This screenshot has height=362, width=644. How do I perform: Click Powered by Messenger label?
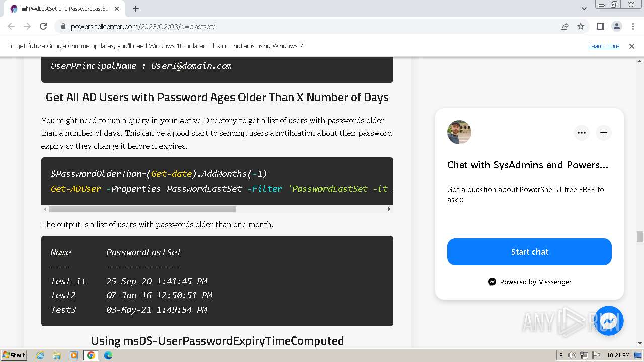click(x=530, y=282)
